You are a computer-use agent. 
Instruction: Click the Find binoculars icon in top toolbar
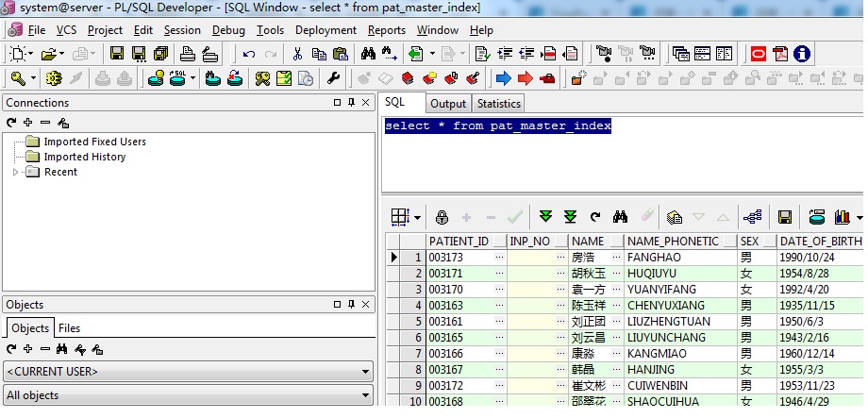[368, 54]
